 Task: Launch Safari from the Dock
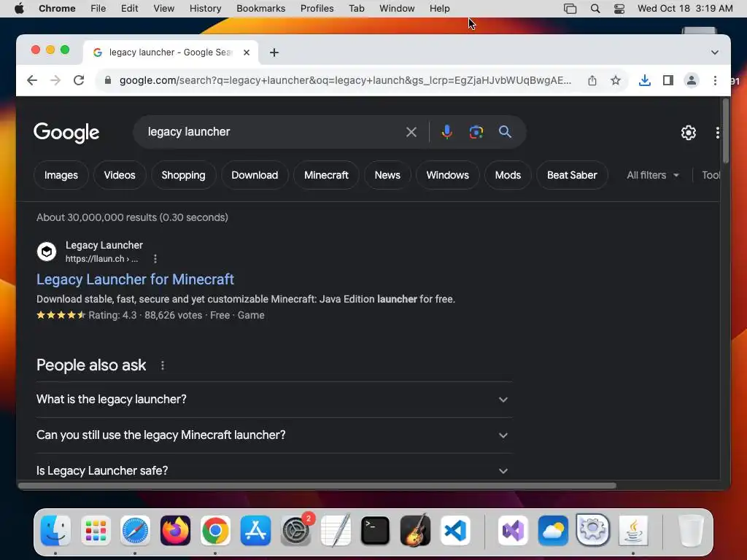(x=135, y=530)
